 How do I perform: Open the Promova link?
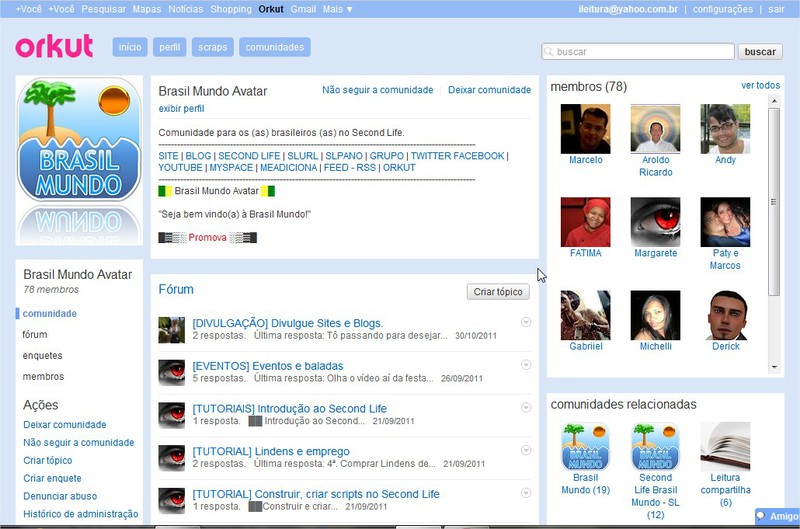tap(207, 237)
